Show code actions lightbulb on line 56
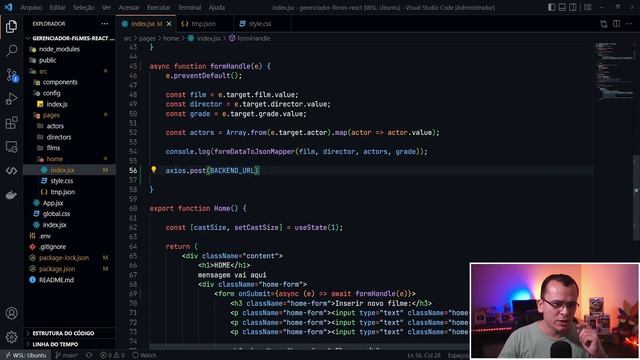The image size is (640, 360). pyautogui.click(x=153, y=170)
